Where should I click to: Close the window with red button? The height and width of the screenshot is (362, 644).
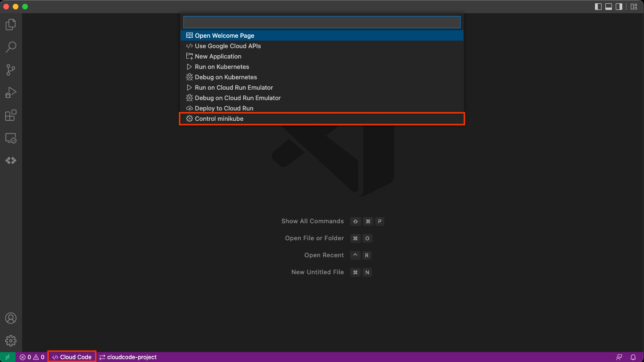point(6,7)
